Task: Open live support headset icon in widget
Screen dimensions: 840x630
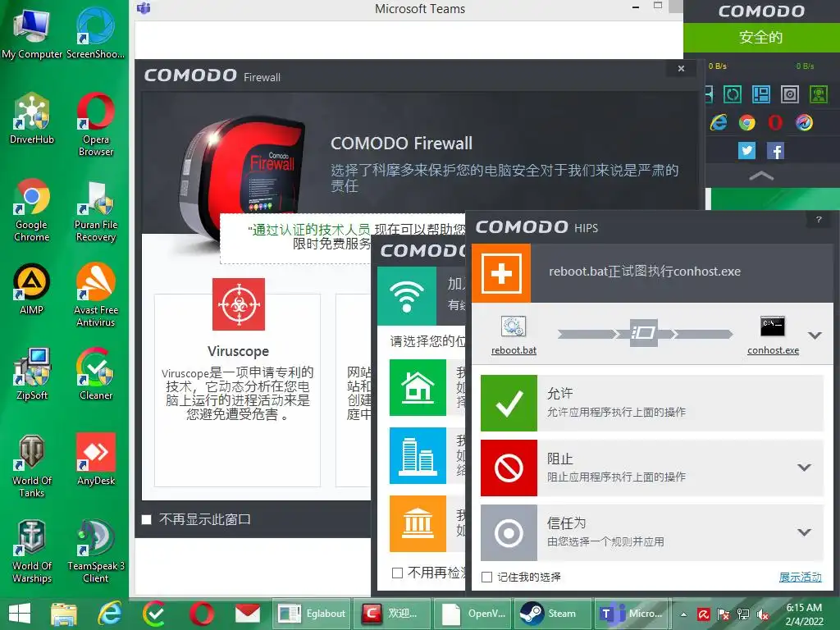Action: [819, 95]
